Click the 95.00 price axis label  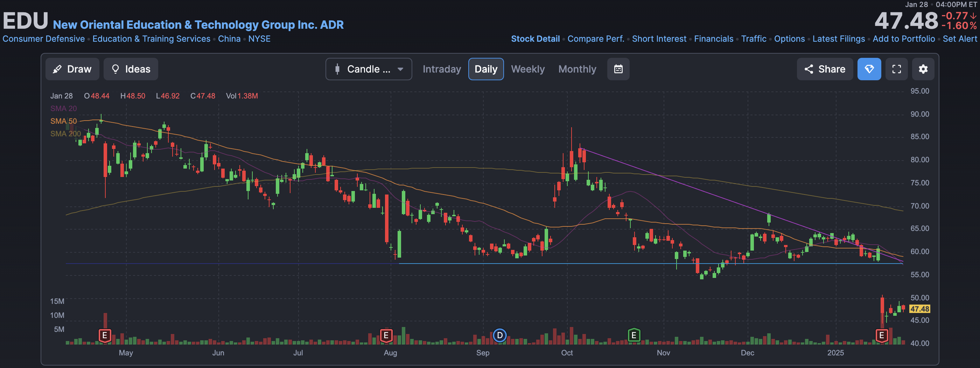[919, 91]
